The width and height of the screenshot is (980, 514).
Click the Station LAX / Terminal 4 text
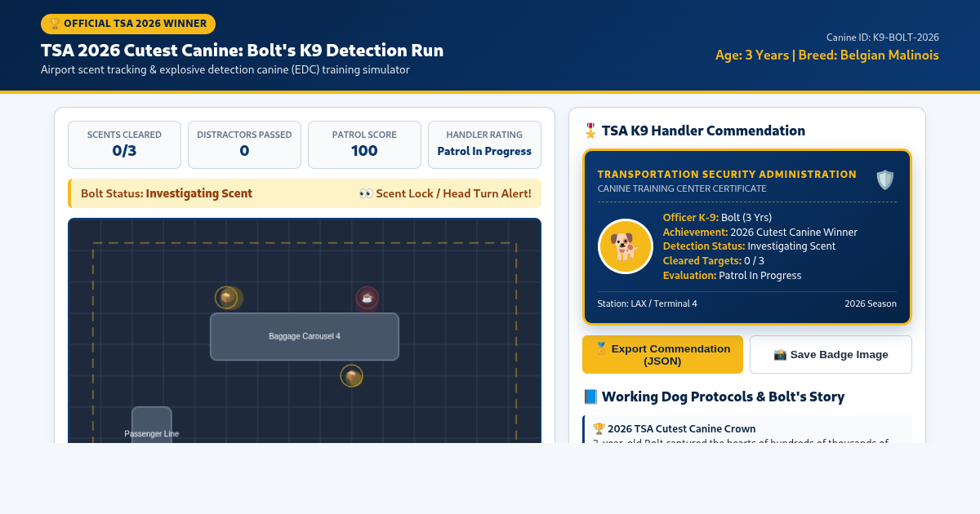click(x=648, y=304)
